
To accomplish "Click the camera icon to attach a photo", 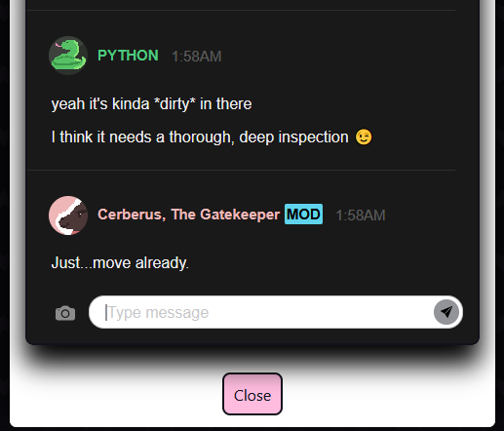I will tap(65, 313).
